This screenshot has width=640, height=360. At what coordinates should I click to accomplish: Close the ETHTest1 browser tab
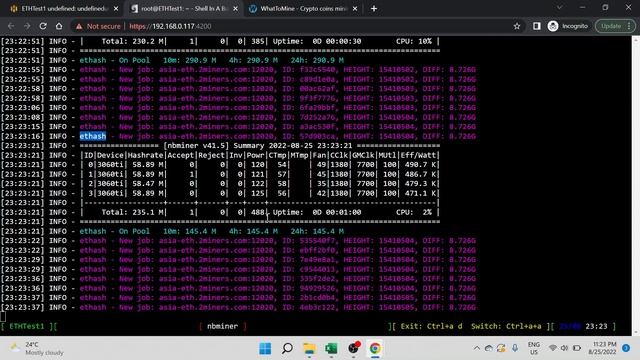[116, 9]
